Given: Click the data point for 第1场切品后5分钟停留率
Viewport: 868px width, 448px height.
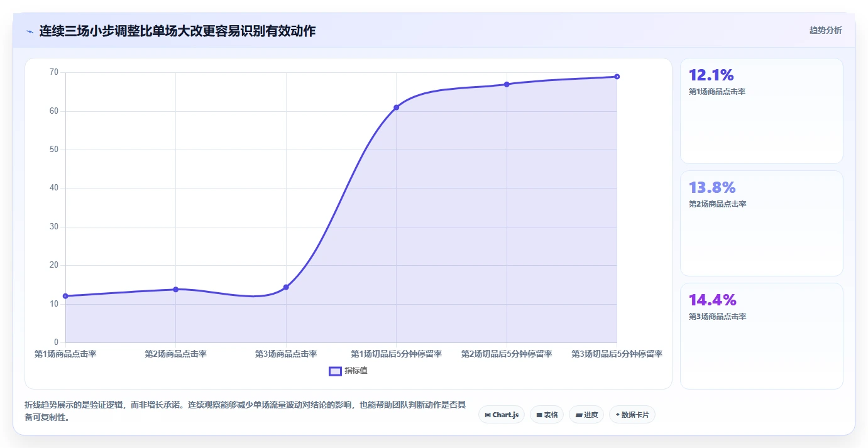Looking at the screenshot, I should pos(396,107).
